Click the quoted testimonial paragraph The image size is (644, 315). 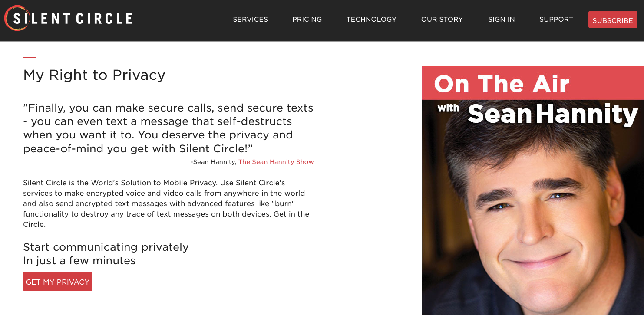tap(168, 128)
